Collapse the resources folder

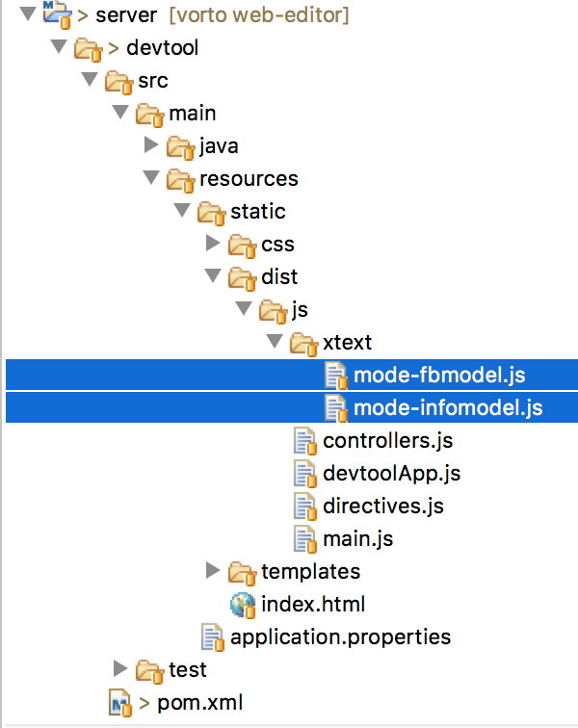click(151, 177)
